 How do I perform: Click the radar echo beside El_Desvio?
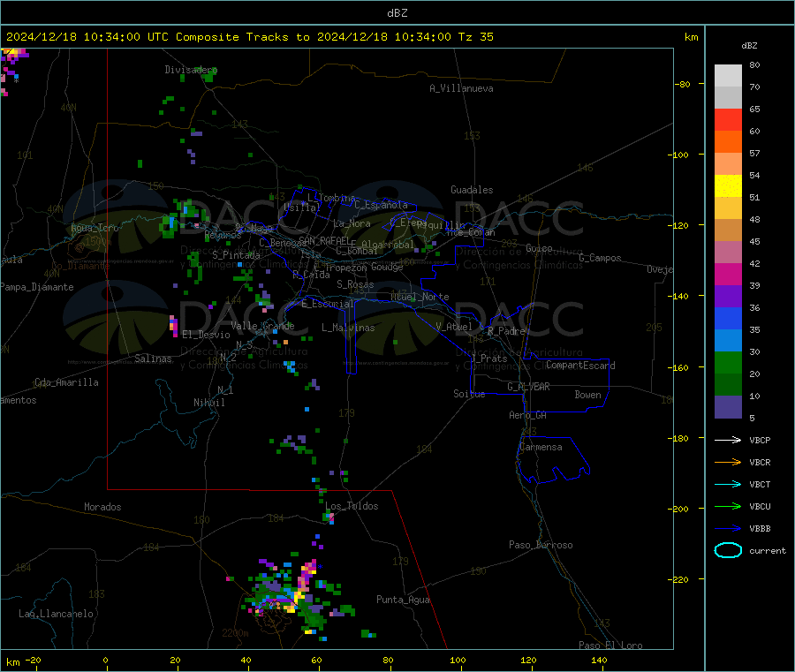(173, 326)
